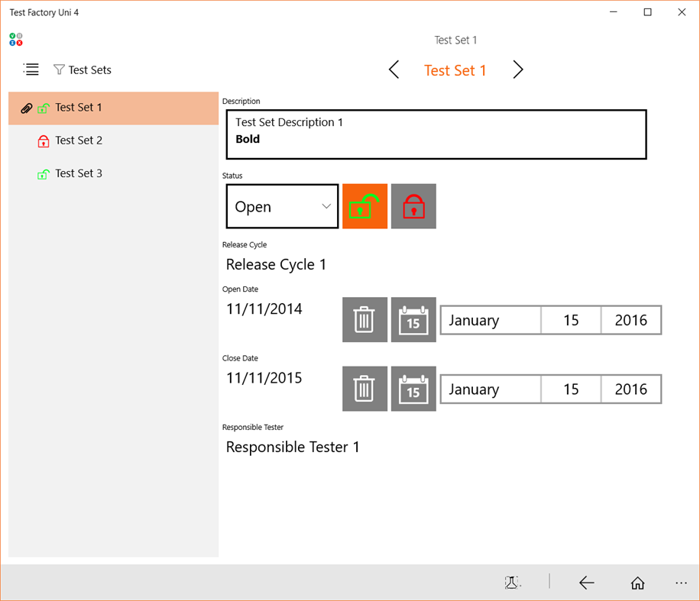Set the status to open with the green unlock button
The height and width of the screenshot is (601, 700).
coord(365,206)
